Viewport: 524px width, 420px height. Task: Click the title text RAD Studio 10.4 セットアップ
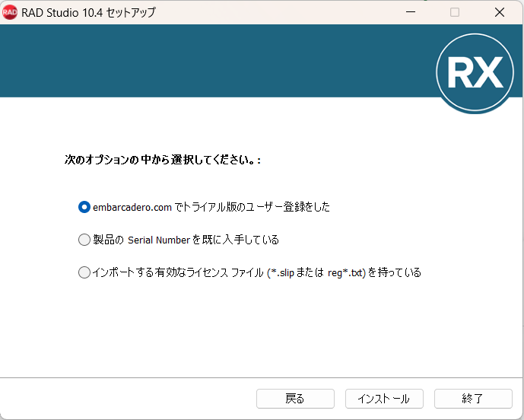[88, 12]
